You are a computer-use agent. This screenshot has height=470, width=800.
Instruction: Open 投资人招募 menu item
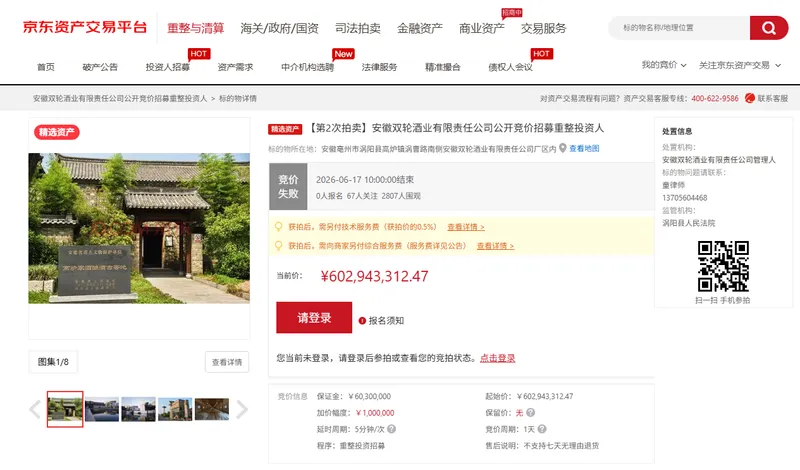167,67
